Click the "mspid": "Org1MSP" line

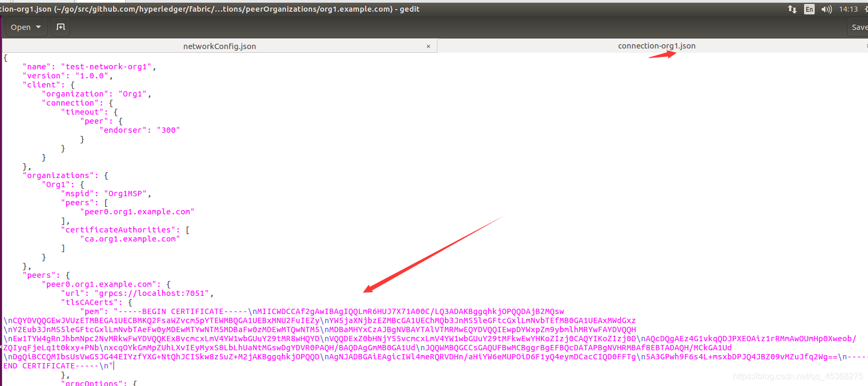(x=106, y=194)
